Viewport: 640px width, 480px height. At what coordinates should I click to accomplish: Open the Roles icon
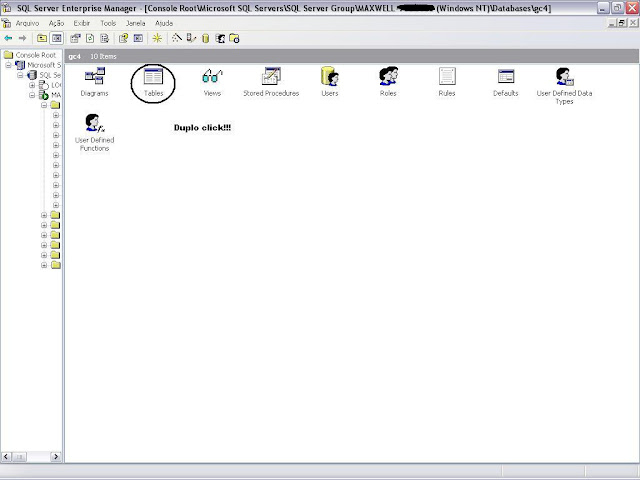click(x=388, y=76)
